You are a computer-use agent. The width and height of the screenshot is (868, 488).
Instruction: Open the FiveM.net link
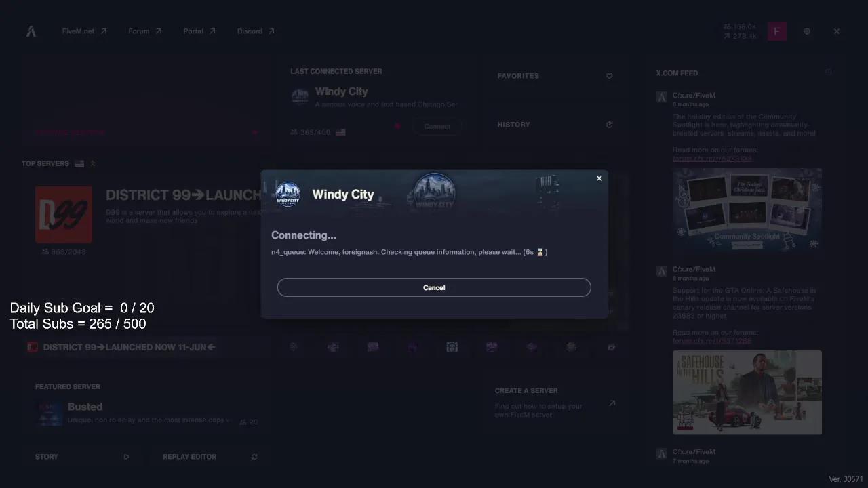pyautogui.click(x=84, y=31)
